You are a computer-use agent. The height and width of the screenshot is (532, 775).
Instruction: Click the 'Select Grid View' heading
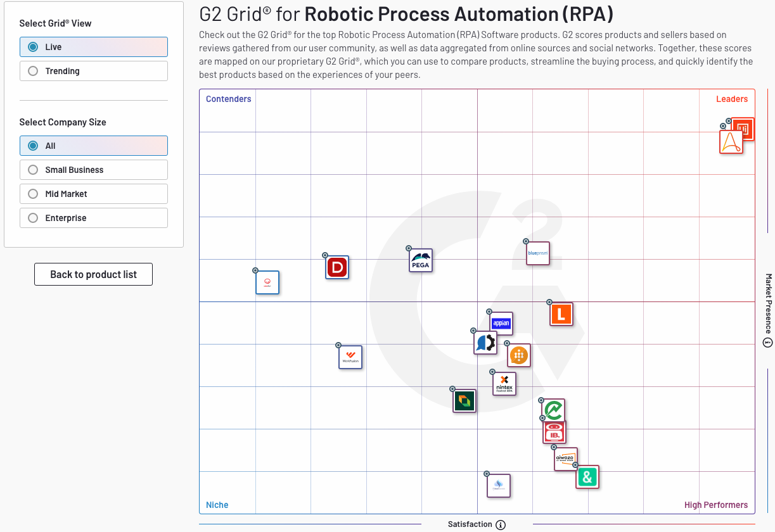(55, 23)
